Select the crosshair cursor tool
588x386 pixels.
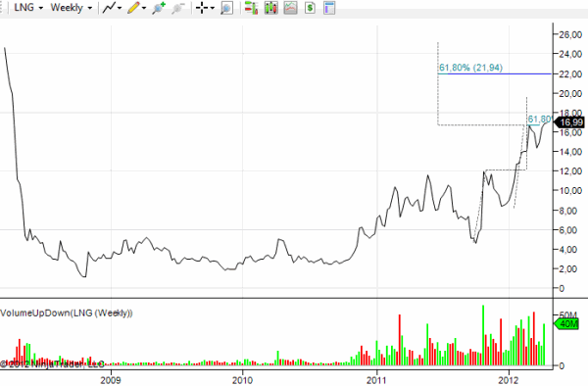[202, 8]
